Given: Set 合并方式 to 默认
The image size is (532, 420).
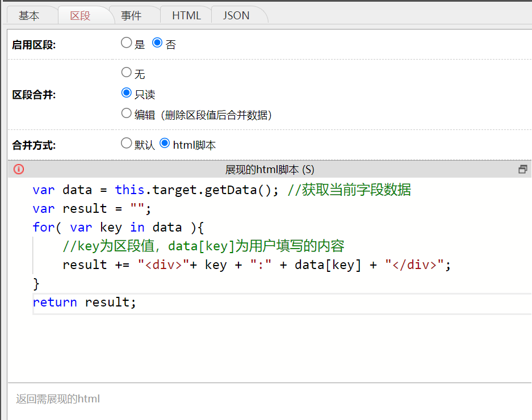Looking at the screenshot, I should (127, 144).
